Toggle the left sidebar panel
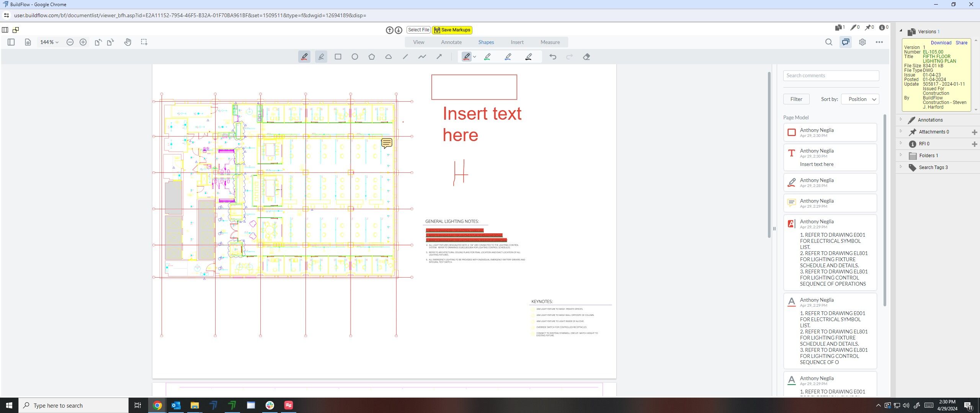Screen dimensions: 980x413 point(11,42)
